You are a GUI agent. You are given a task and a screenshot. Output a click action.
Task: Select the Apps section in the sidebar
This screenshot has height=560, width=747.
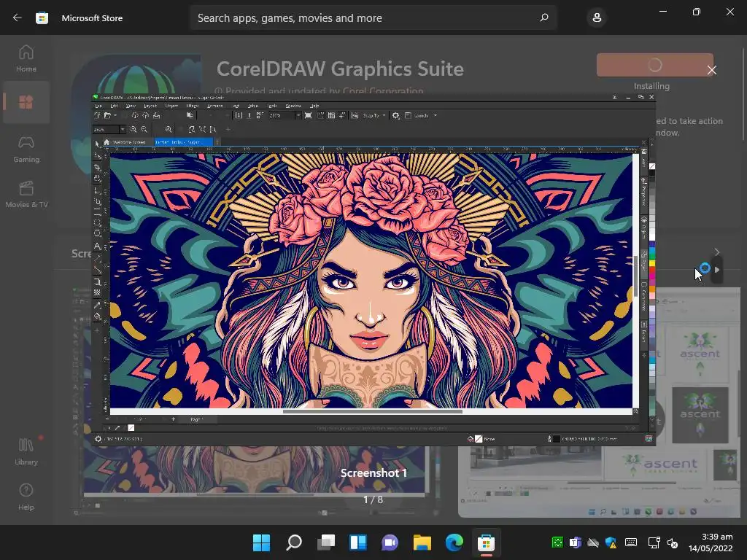tap(26, 102)
